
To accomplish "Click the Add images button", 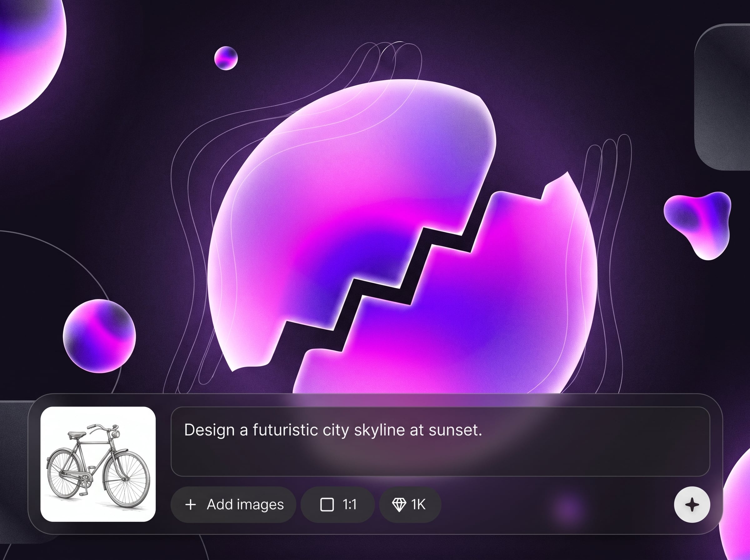I will coord(233,505).
